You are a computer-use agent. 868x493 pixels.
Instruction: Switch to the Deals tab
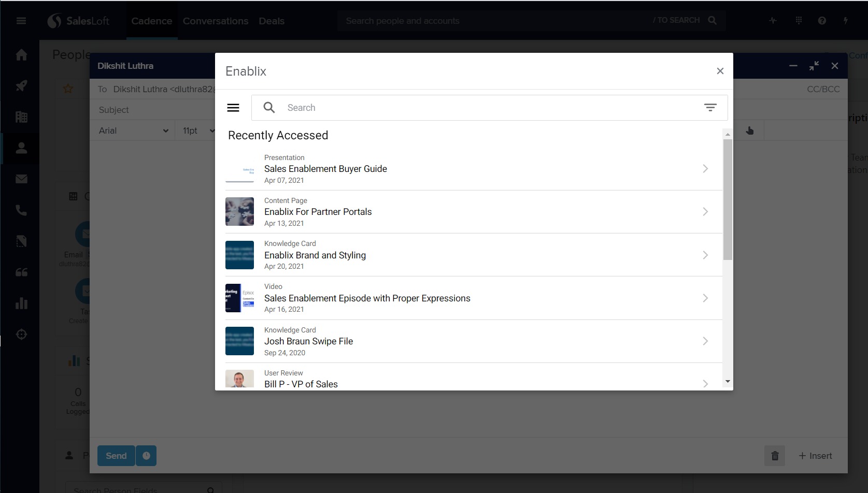(x=272, y=21)
